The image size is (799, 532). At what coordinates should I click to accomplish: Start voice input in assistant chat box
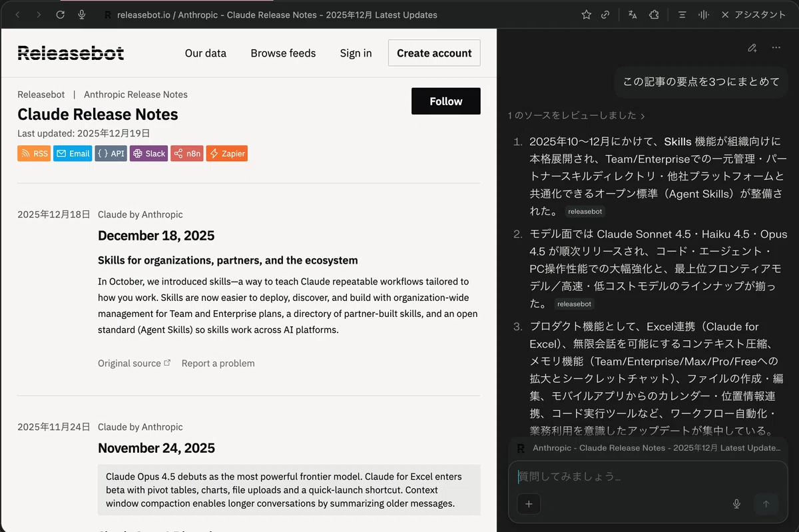(x=736, y=504)
